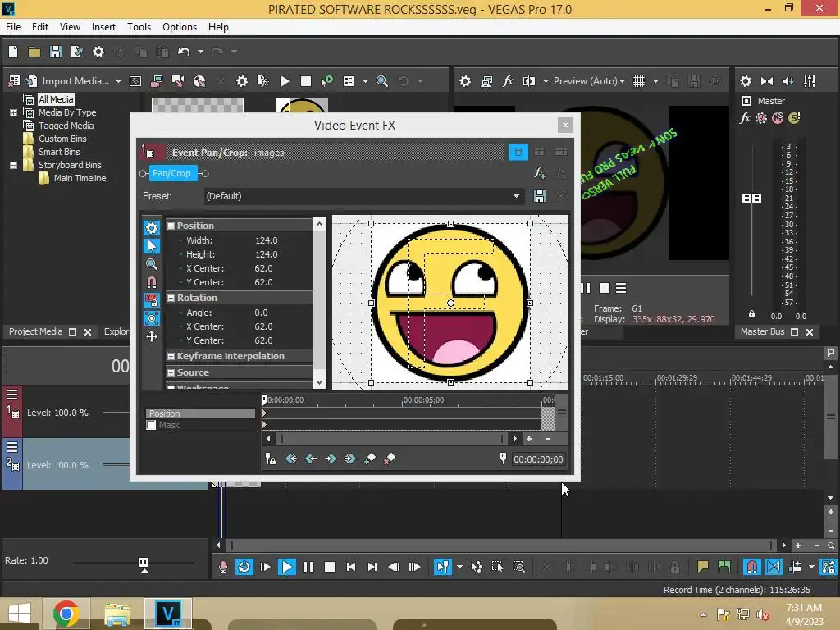Open plug-in chain fx add icon
The image size is (840, 630).
coord(540,173)
